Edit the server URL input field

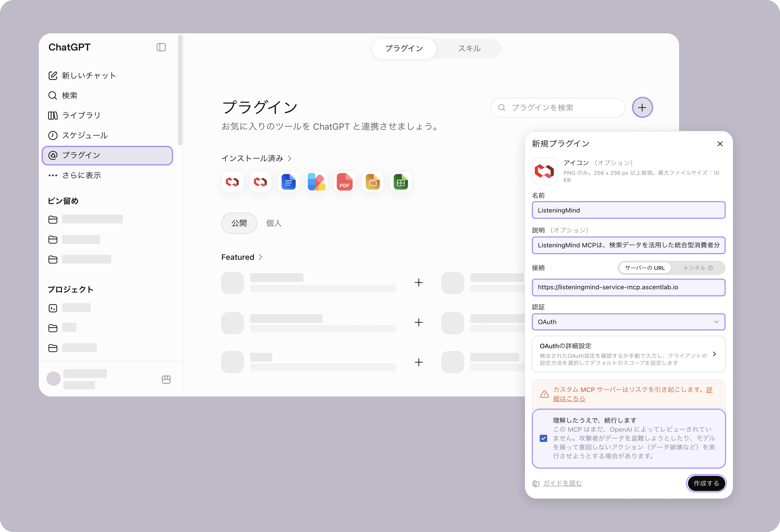tap(628, 287)
